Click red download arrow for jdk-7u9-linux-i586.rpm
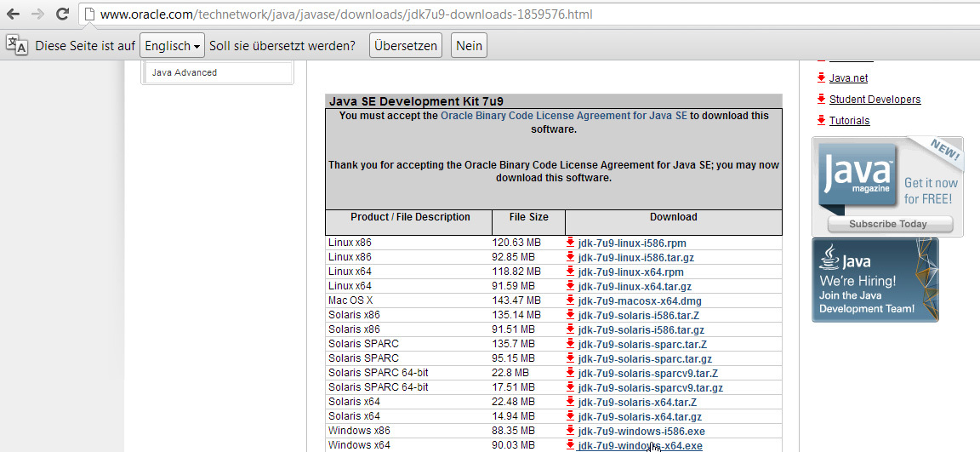Image resolution: width=980 pixels, height=452 pixels. pos(570,242)
